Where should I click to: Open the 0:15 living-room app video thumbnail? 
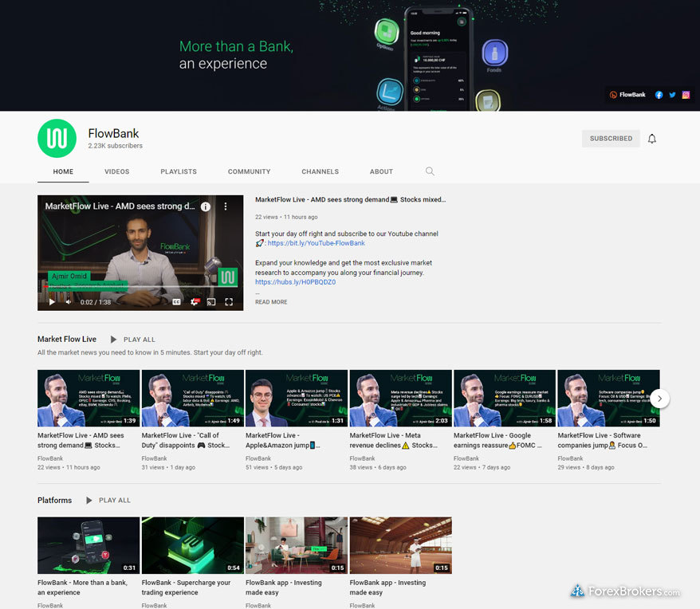click(297, 545)
